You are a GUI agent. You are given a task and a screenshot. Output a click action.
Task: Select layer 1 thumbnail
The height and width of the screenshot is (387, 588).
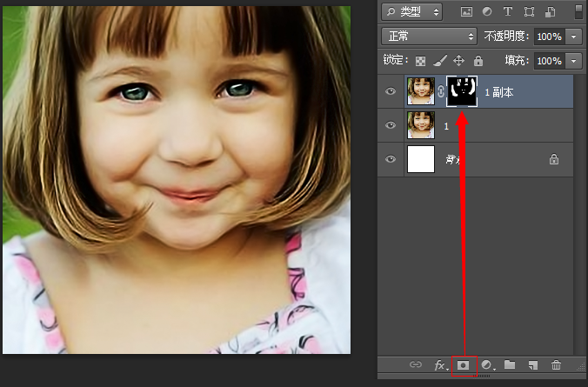pos(421,125)
